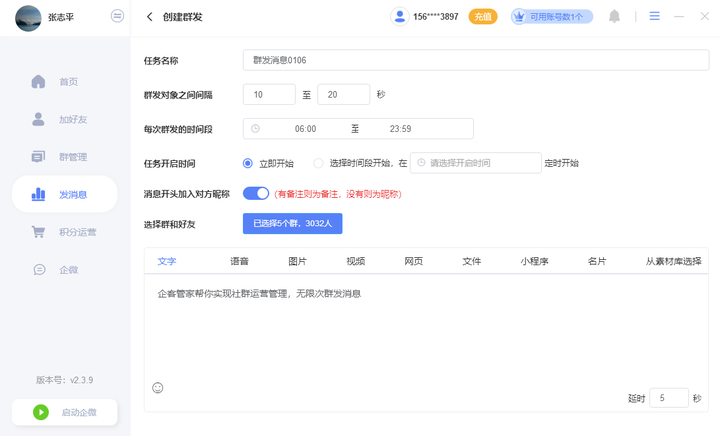This screenshot has width=720, height=436.
Task: Click the back arrow beside 创建群发
Action: (x=149, y=17)
